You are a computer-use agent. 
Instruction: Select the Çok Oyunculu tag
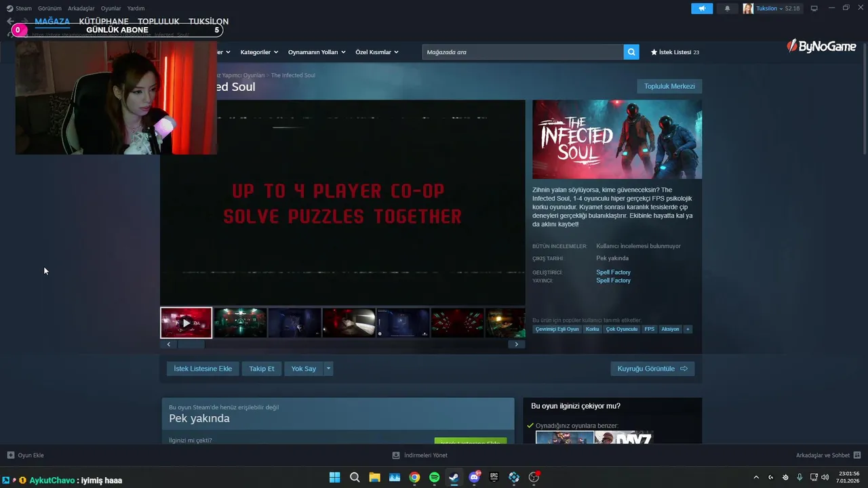click(622, 329)
